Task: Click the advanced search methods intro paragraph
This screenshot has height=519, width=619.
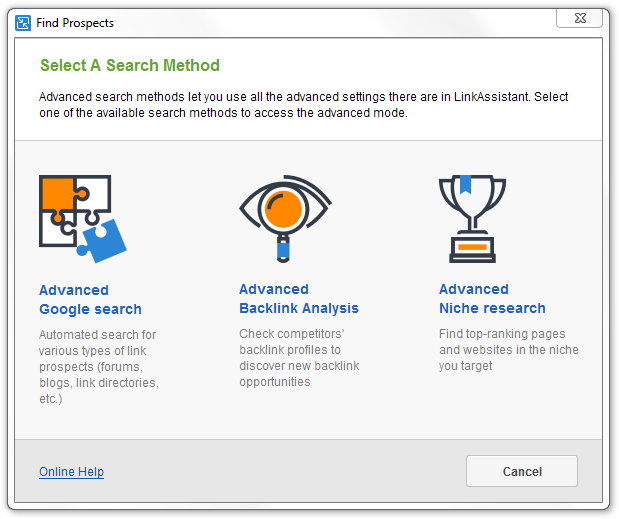Action: click(x=303, y=105)
